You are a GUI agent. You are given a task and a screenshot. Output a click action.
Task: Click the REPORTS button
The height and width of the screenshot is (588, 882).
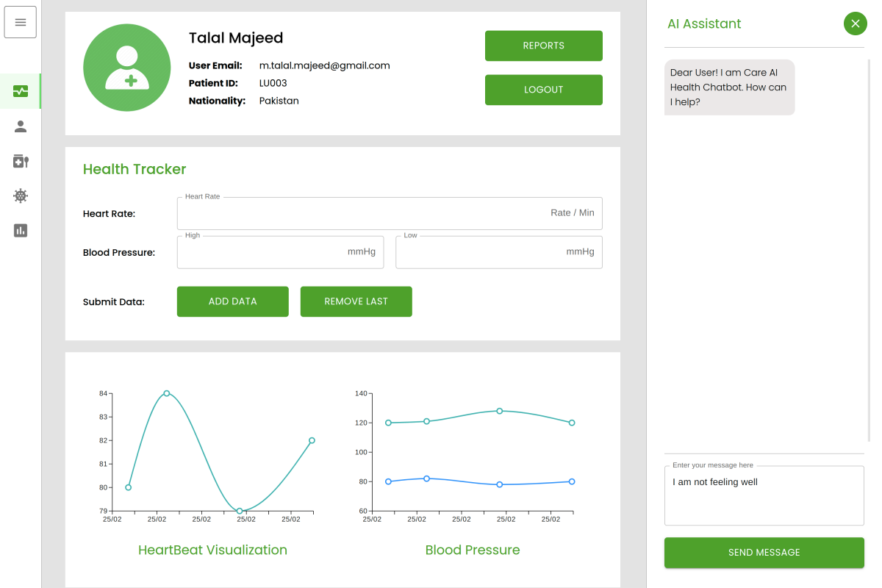pos(543,46)
